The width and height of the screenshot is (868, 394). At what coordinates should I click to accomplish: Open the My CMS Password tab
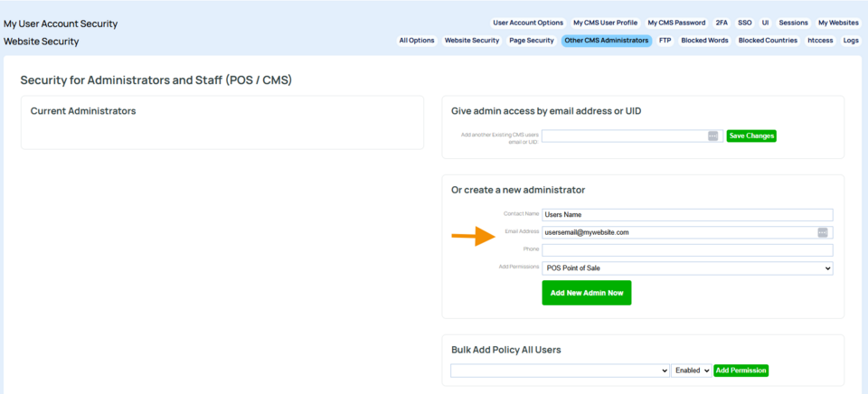pos(676,23)
